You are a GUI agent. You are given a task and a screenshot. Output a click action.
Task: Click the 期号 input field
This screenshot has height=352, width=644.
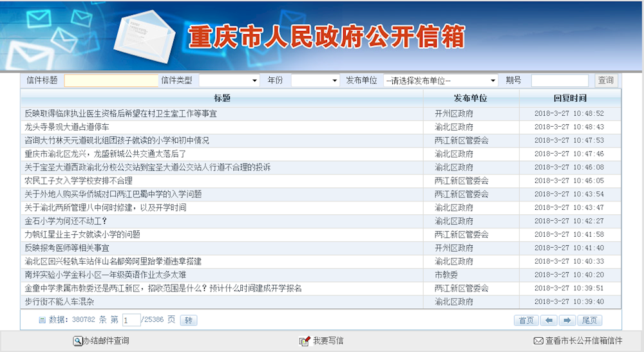click(559, 80)
